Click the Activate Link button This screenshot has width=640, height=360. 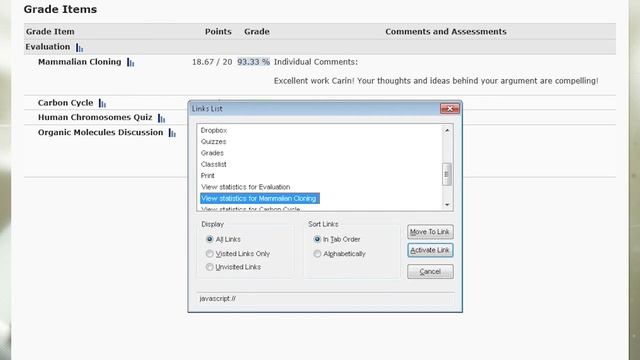pyautogui.click(x=430, y=250)
